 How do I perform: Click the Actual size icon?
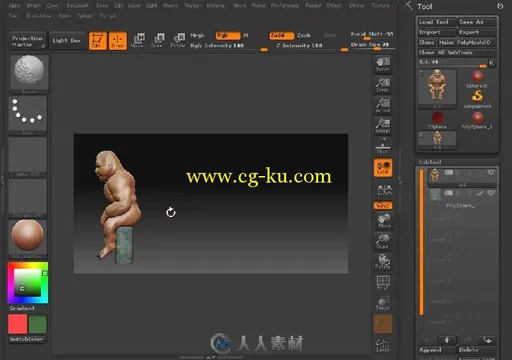tap(383, 105)
